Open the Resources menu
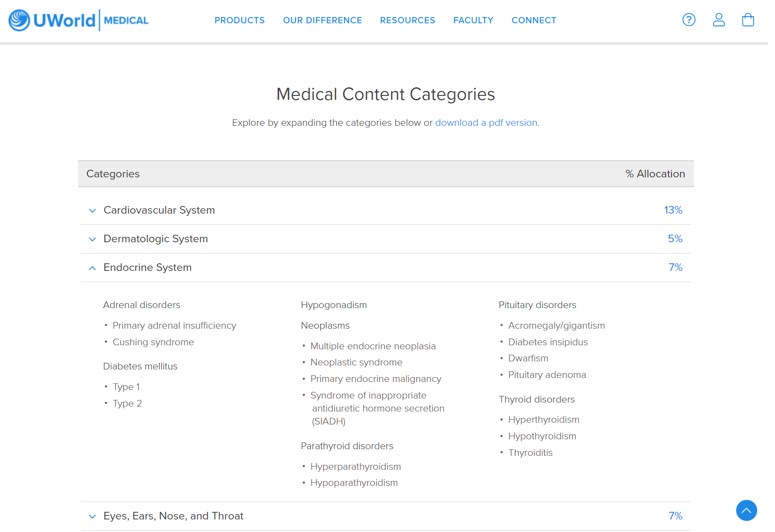The width and height of the screenshot is (775, 532). click(x=408, y=20)
